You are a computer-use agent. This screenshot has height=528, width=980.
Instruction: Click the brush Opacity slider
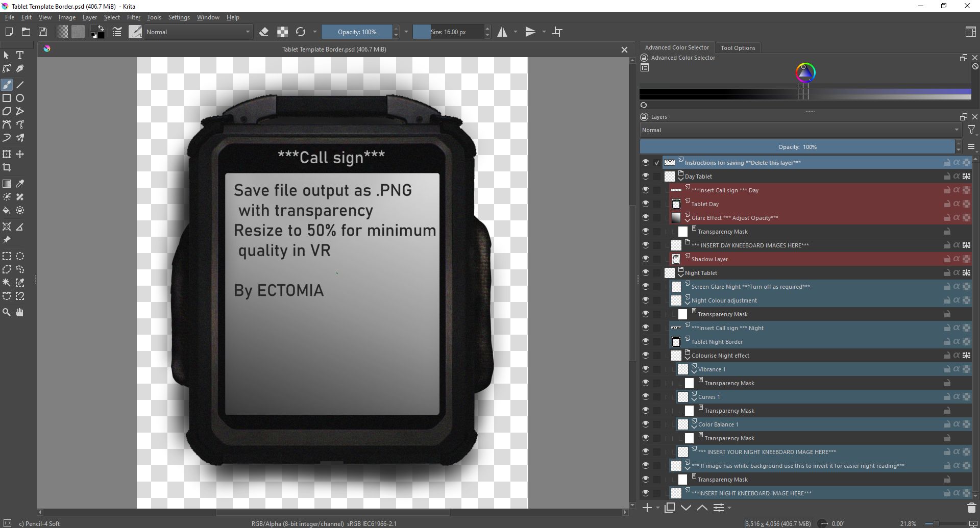coord(357,32)
